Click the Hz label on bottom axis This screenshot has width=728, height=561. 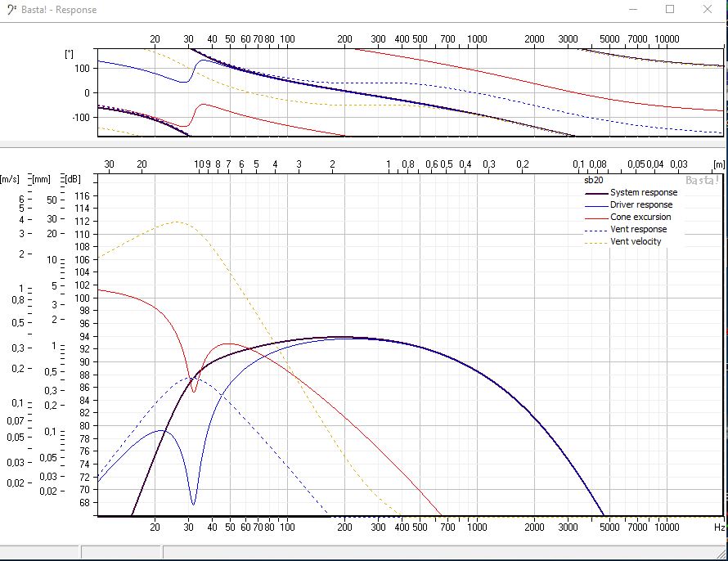click(719, 527)
